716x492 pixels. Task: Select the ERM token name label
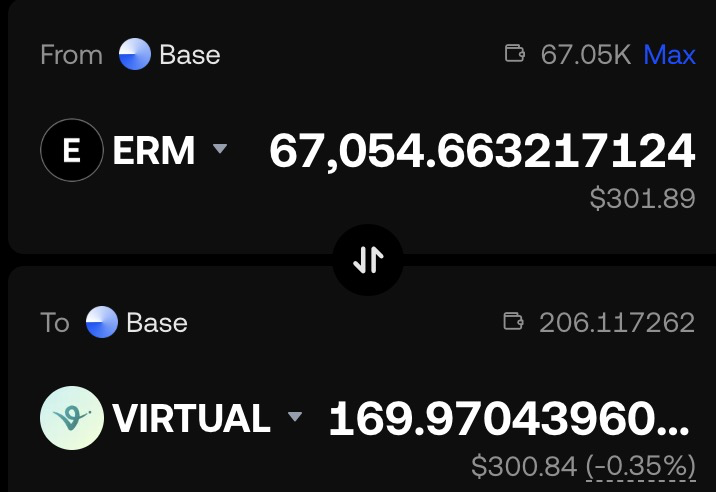pos(154,150)
